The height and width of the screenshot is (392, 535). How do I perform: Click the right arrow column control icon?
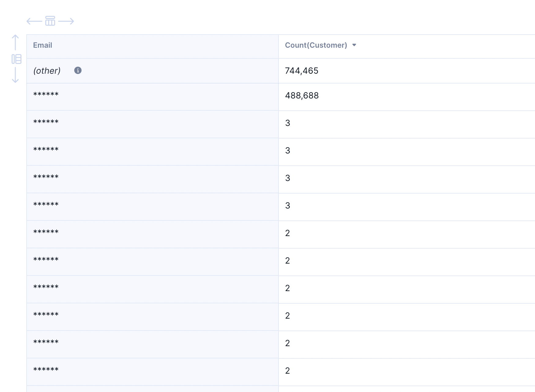coord(66,21)
